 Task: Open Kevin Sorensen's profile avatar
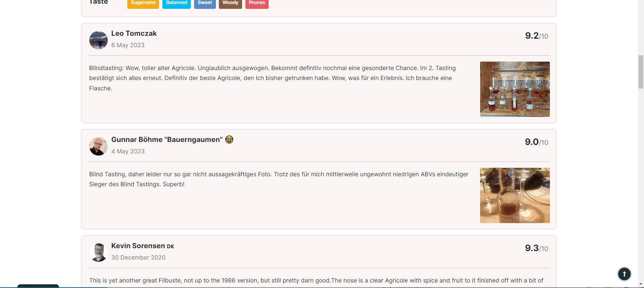click(x=99, y=253)
